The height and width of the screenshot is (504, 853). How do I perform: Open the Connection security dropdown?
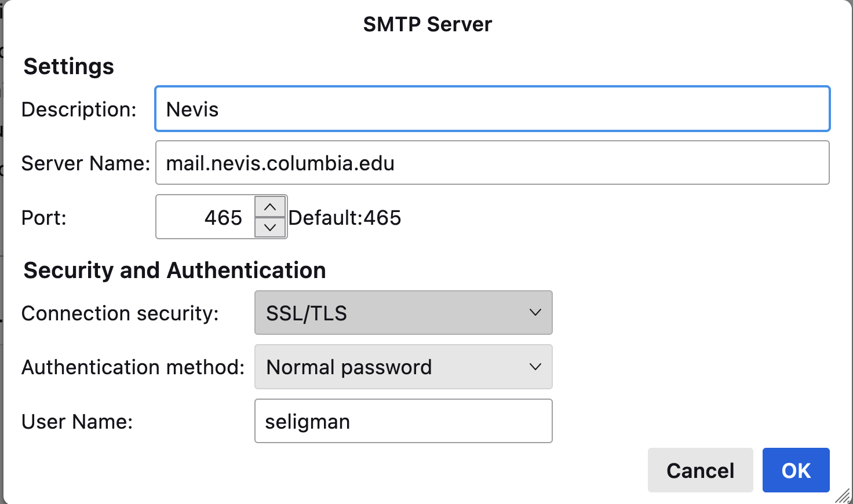tap(403, 313)
